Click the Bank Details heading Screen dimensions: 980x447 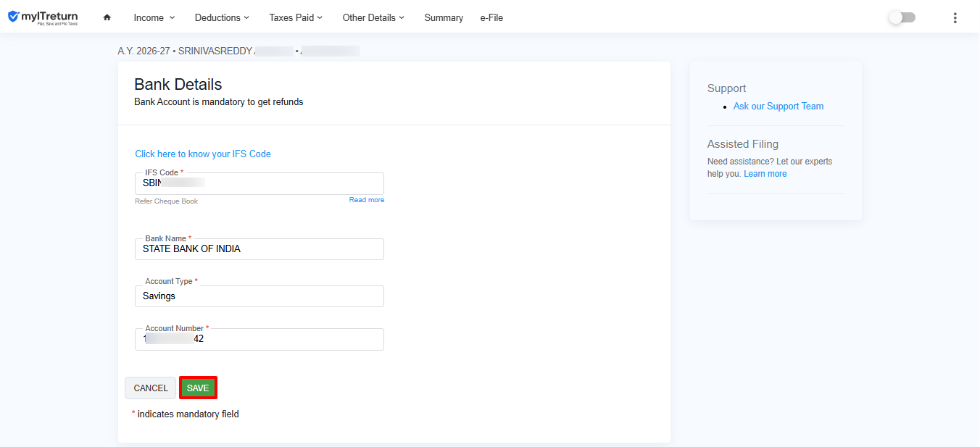coord(178,84)
